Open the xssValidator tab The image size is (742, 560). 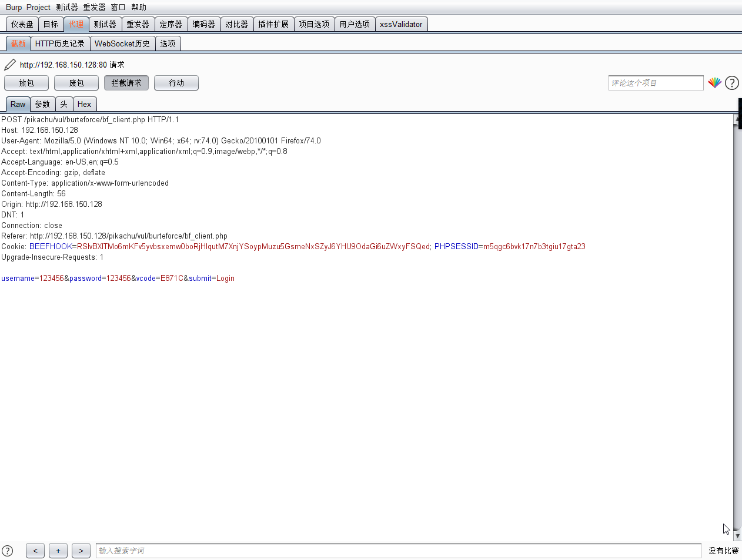coord(401,24)
